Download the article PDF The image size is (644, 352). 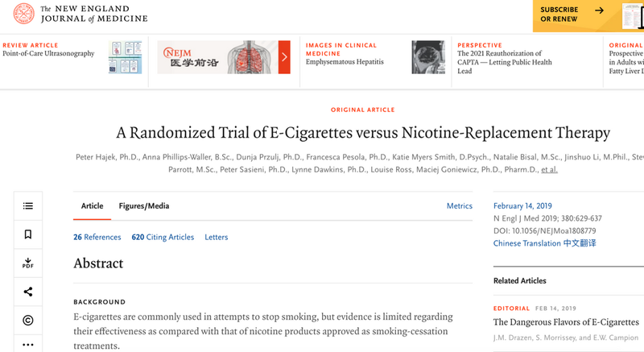tap(28, 263)
